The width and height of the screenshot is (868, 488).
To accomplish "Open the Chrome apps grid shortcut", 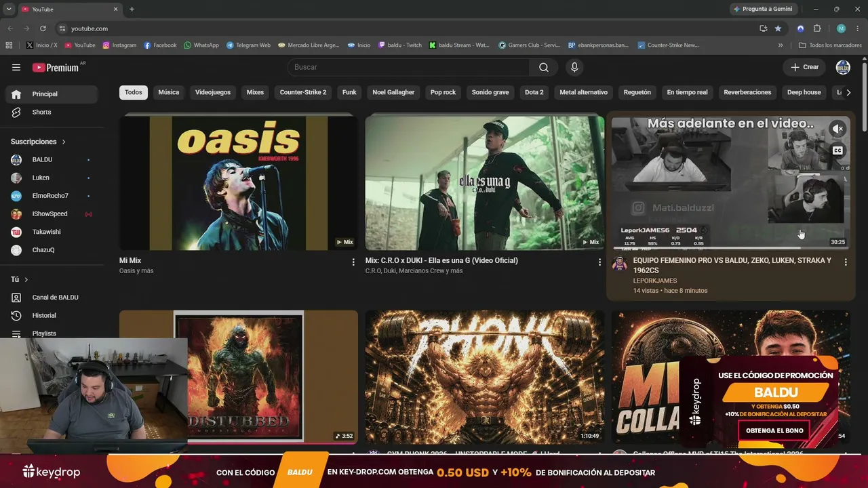I will click(x=9, y=45).
